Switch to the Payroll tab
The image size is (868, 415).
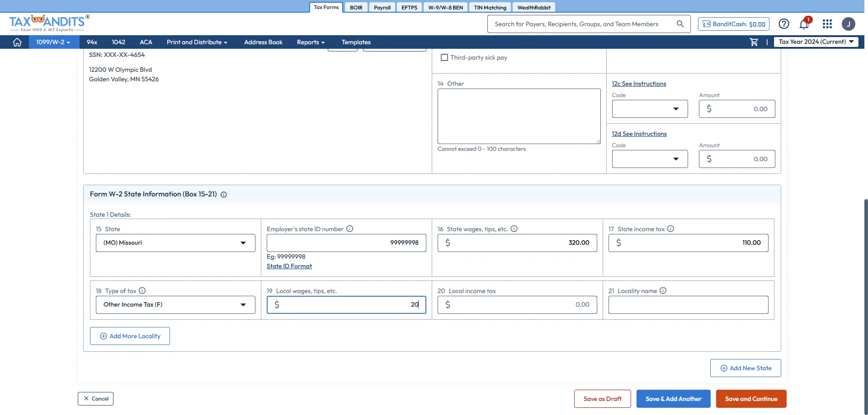(x=382, y=8)
